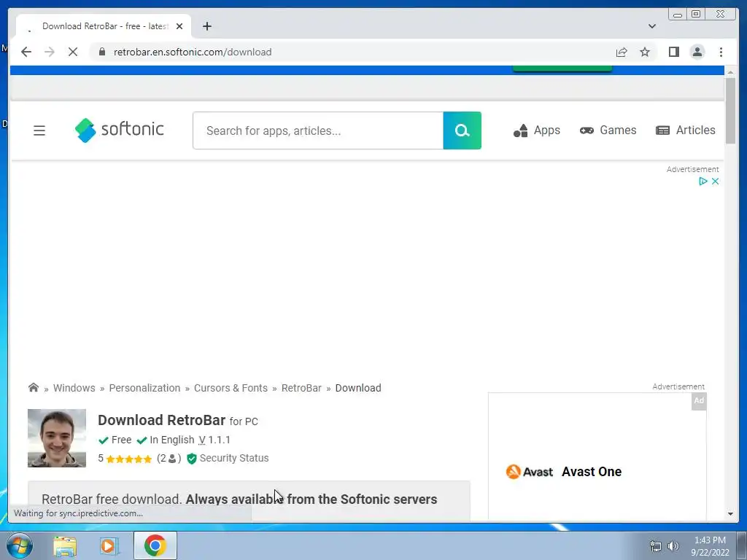Click the scrollbar up arrow
The image size is (747, 560).
click(x=730, y=71)
